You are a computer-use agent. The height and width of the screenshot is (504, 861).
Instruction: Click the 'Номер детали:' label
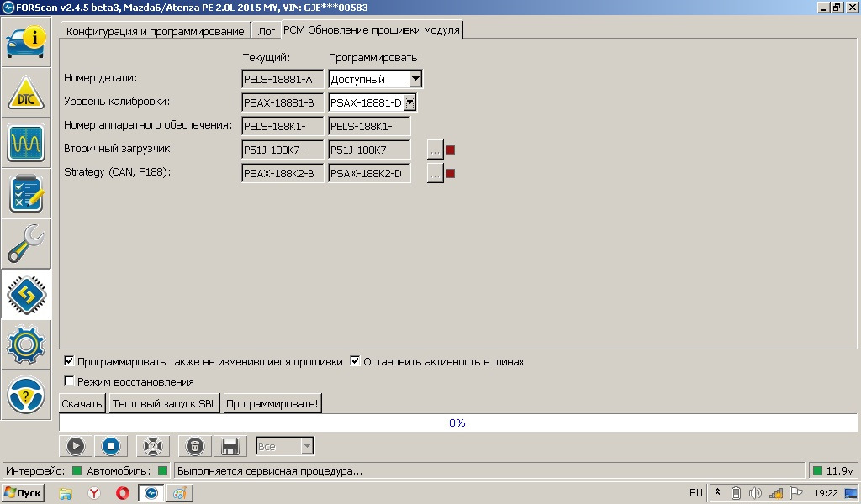(x=101, y=78)
